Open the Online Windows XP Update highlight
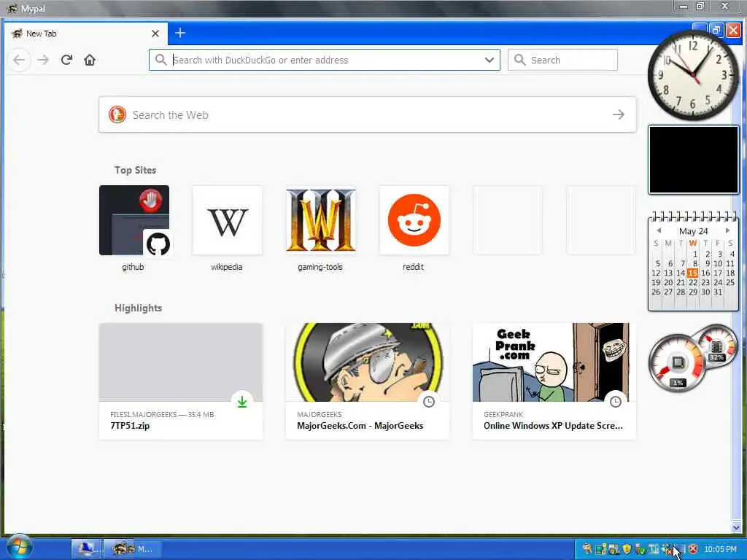747x560 pixels. [x=554, y=381]
